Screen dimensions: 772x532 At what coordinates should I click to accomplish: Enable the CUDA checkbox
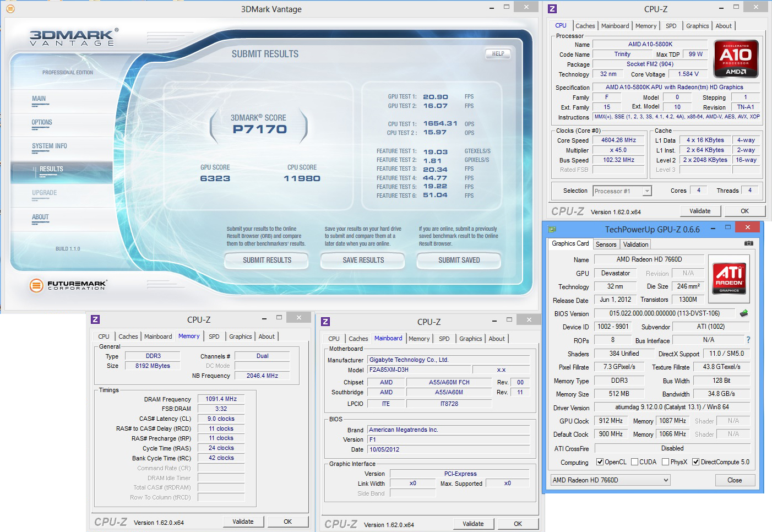(x=635, y=462)
